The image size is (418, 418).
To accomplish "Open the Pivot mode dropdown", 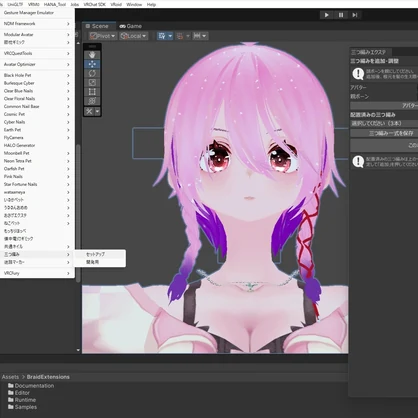I will [103, 36].
